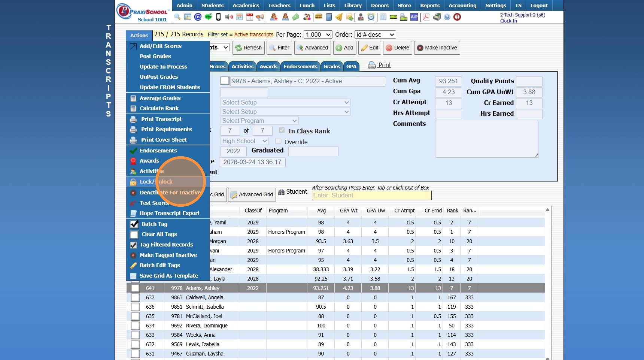
Task: Open the Select Program dropdown
Action: point(259,121)
